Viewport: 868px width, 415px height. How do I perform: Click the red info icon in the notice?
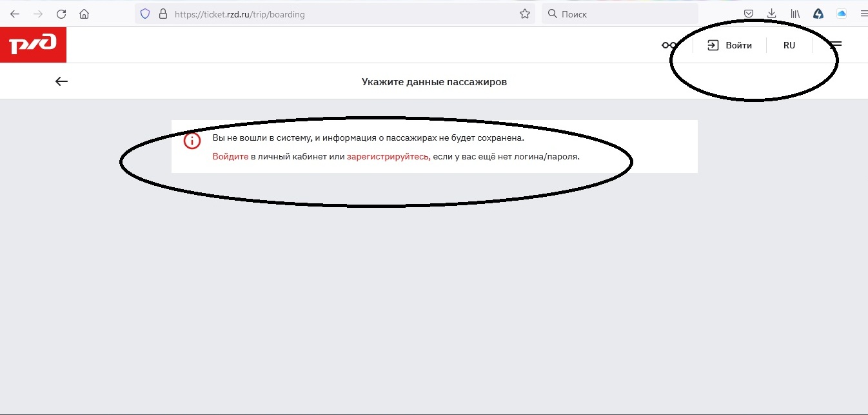tap(192, 141)
